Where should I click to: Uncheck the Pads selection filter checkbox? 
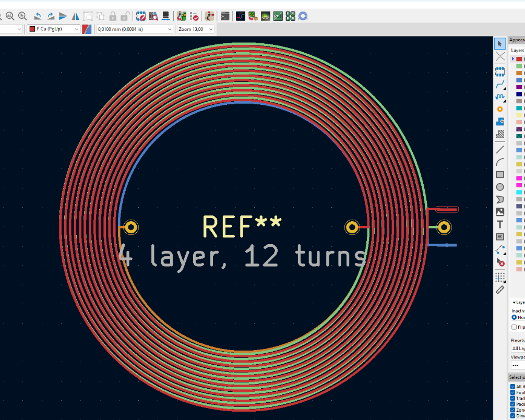512,404
